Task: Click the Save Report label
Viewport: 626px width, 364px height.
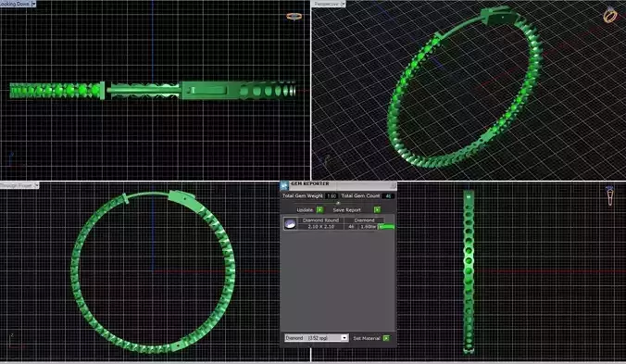Action: click(x=347, y=210)
